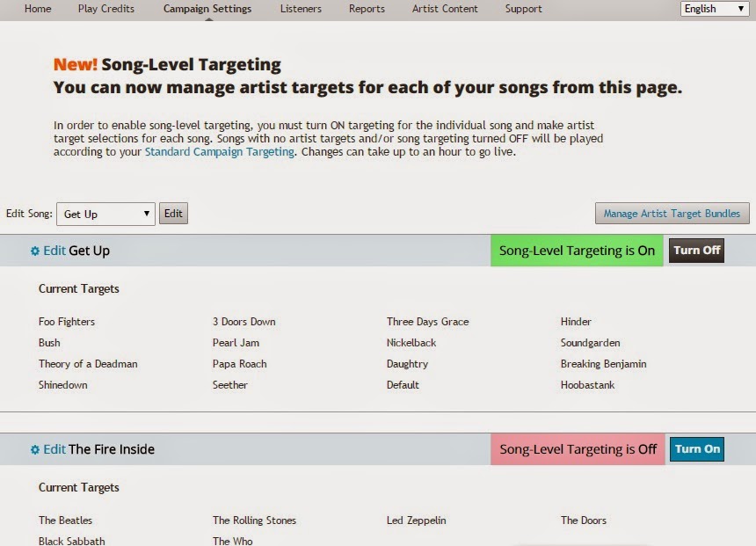Screen dimensions: 756x546
Task: Select the Hoobastank target
Action: click(x=588, y=385)
